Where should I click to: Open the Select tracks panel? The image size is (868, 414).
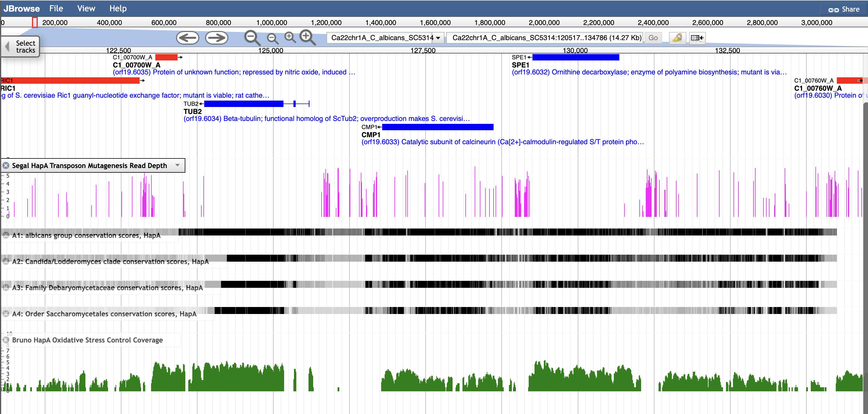(21, 47)
